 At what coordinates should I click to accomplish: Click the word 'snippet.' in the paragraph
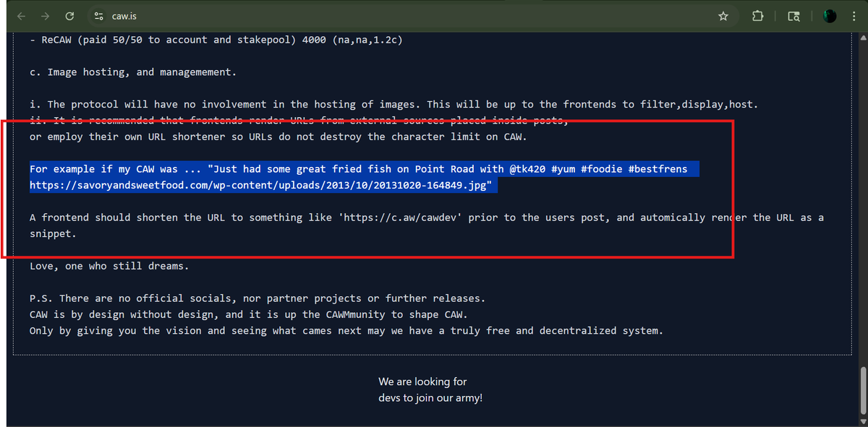pyautogui.click(x=53, y=234)
